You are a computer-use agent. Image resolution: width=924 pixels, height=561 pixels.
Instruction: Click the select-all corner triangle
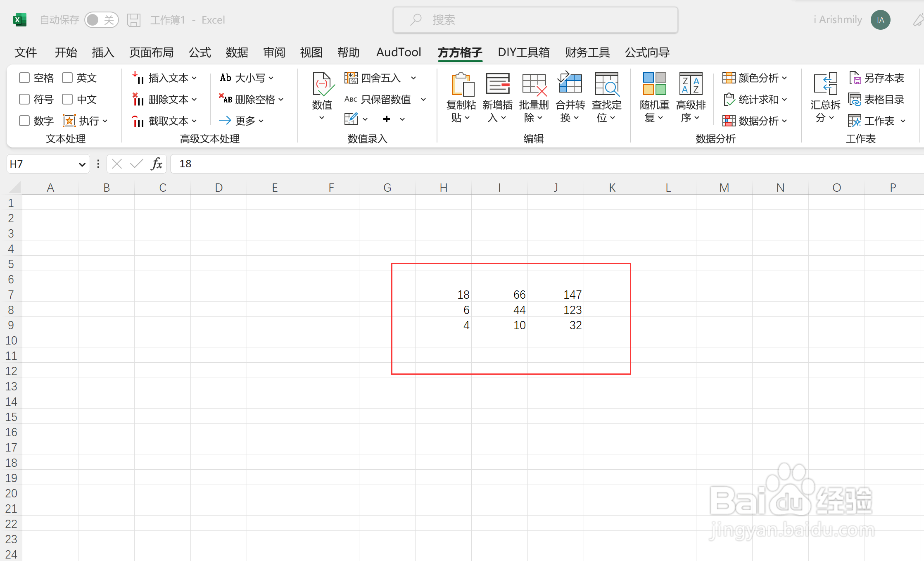pyautogui.click(x=14, y=187)
